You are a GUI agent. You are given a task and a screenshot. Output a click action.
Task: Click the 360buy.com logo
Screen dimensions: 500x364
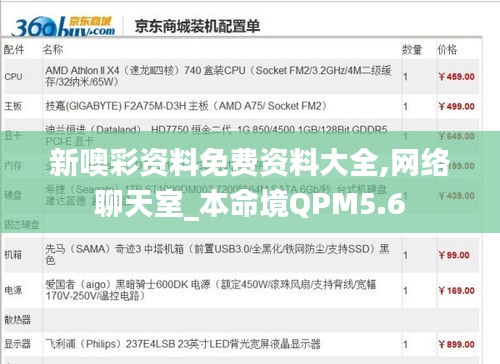pos(63,26)
